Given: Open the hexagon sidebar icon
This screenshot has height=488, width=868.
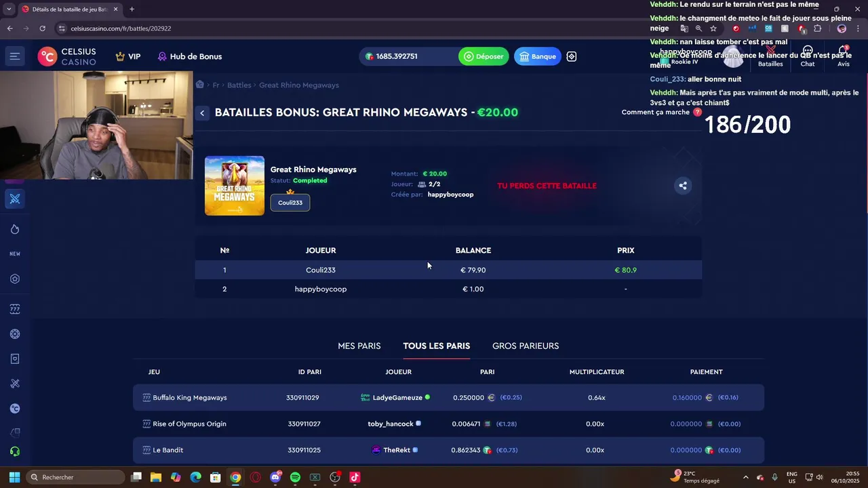Looking at the screenshot, I should pos(15,279).
